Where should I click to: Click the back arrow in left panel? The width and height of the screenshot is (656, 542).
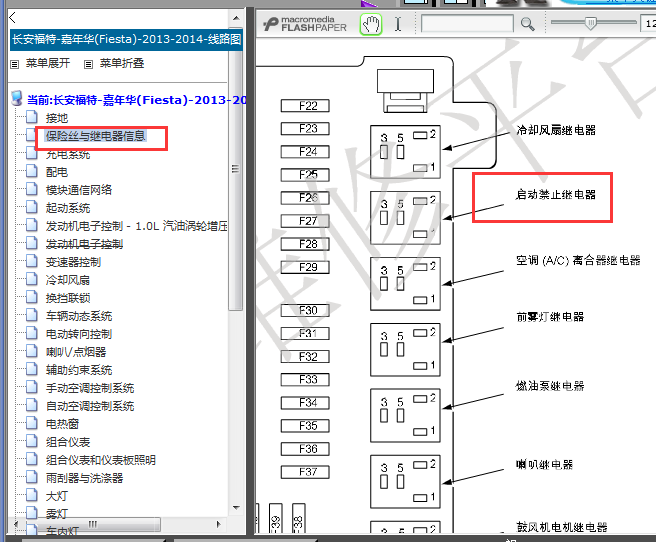click(13, 18)
